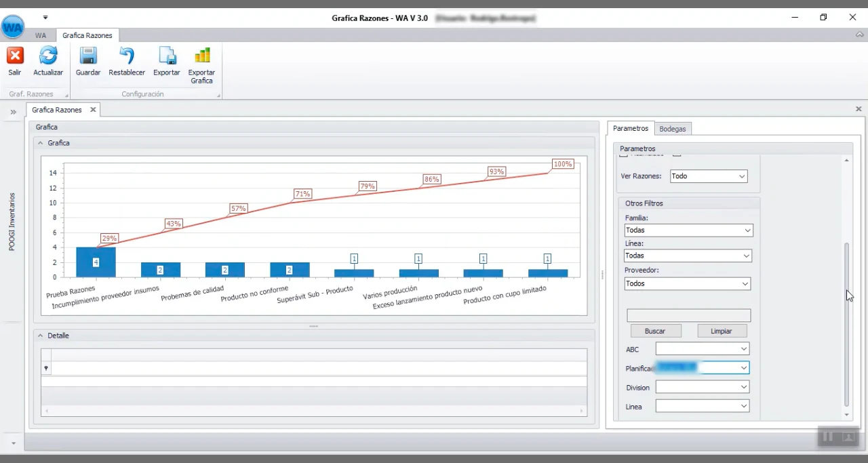Switch to the Bodegas tab

[672, 129]
